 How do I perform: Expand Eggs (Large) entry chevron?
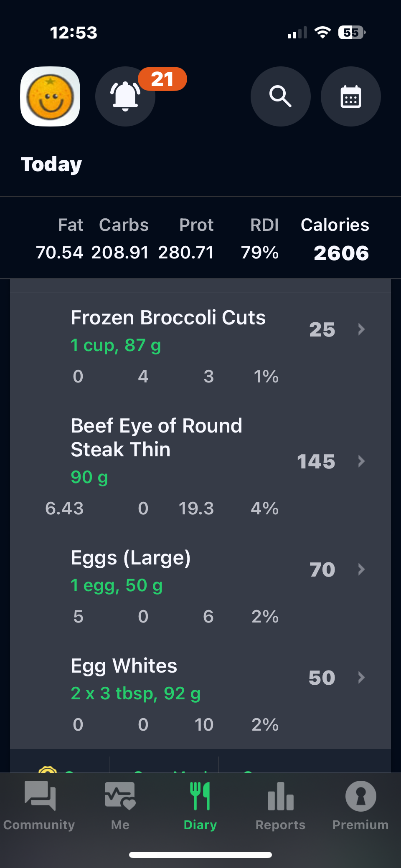tap(361, 569)
